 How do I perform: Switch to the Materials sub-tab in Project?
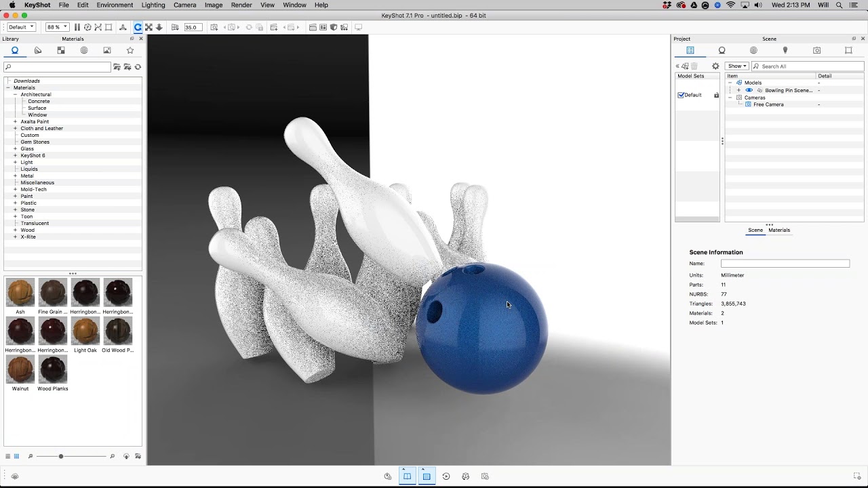click(x=779, y=230)
